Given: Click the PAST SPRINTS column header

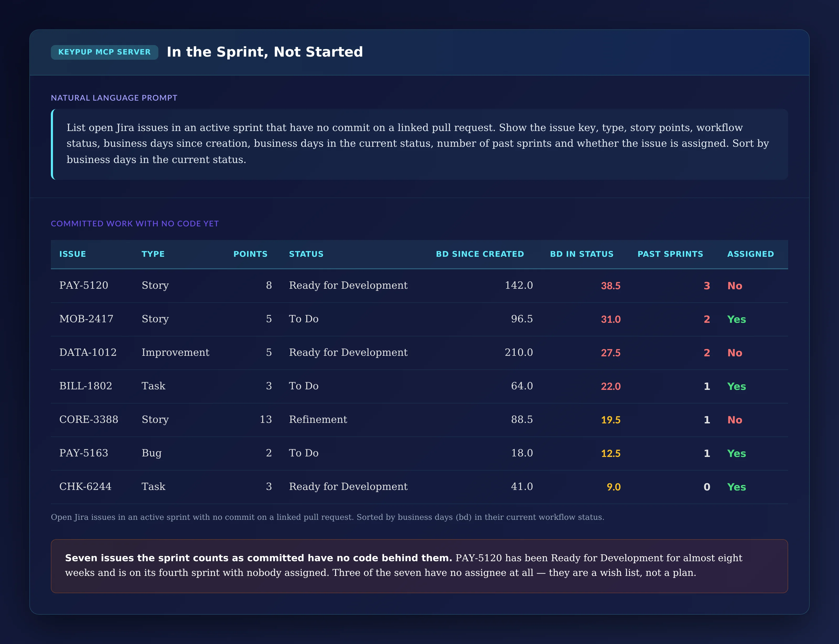Looking at the screenshot, I should click(670, 254).
